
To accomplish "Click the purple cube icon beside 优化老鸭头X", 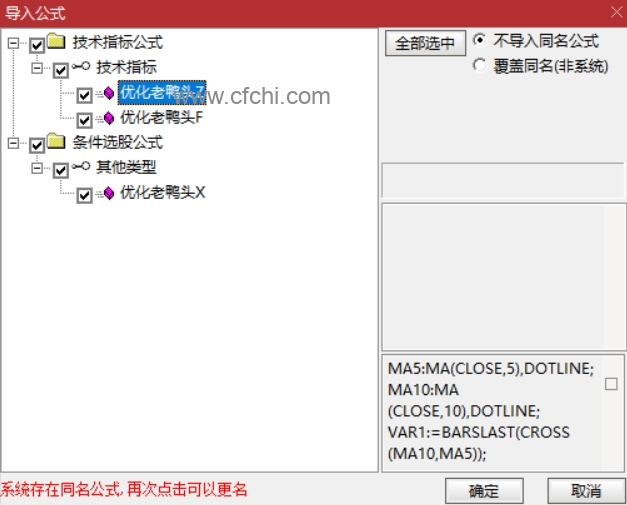I will pyautogui.click(x=109, y=193).
